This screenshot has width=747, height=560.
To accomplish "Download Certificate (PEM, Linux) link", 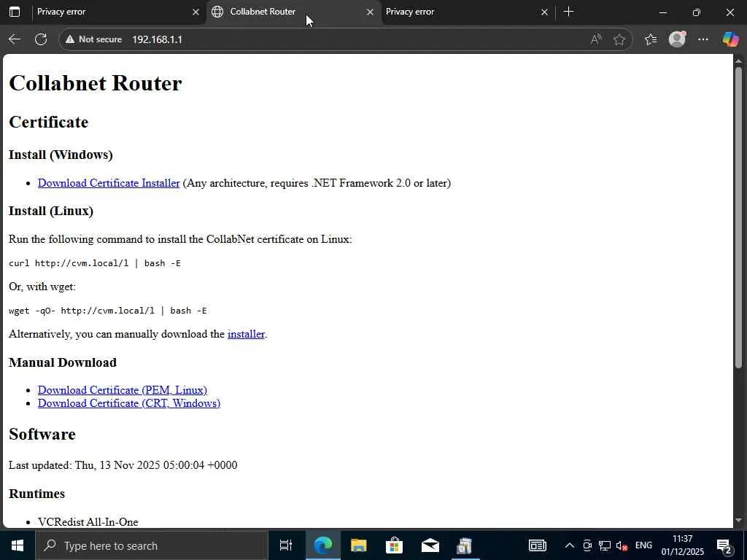I will coord(123,390).
